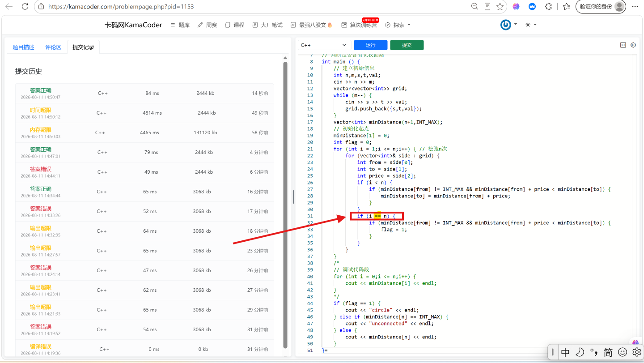Click the panel splitter handle between panes
644x363 pixels.
(x=293, y=197)
